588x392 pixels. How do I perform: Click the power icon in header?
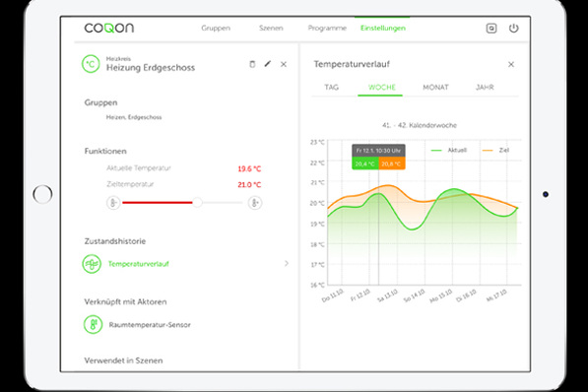[513, 29]
